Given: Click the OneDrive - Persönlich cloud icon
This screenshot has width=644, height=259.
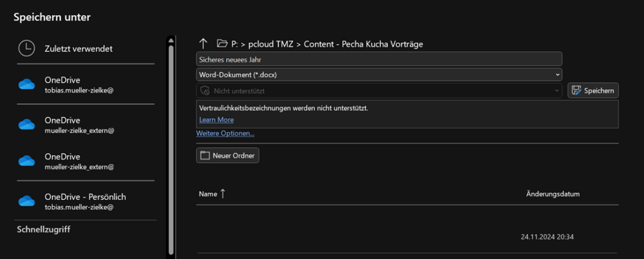Looking at the screenshot, I should pyautogui.click(x=26, y=202).
